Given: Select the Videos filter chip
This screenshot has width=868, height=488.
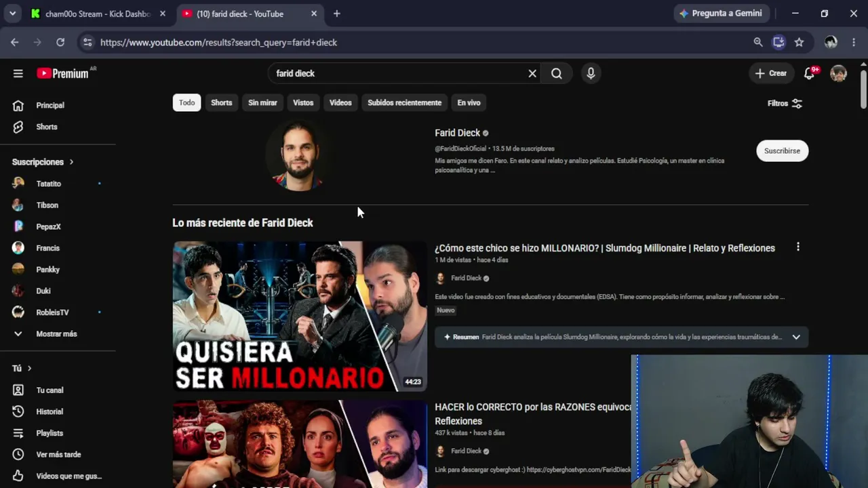Looking at the screenshot, I should pyautogui.click(x=340, y=103).
